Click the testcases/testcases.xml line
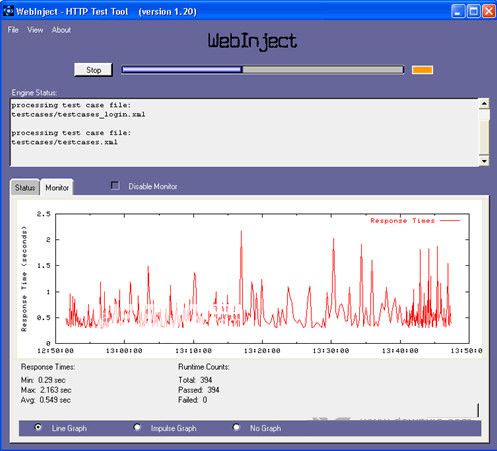This screenshot has height=451, width=497. (64, 142)
